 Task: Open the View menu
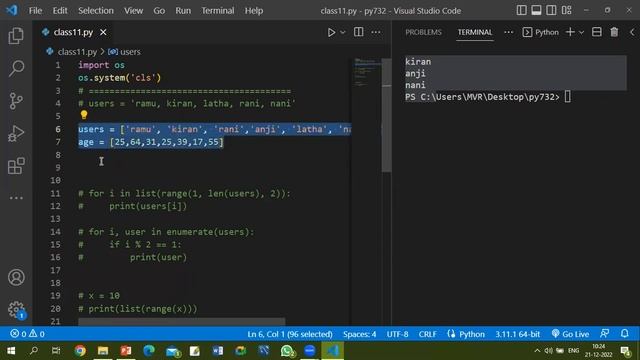pyautogui.click(x=133, y=11)
